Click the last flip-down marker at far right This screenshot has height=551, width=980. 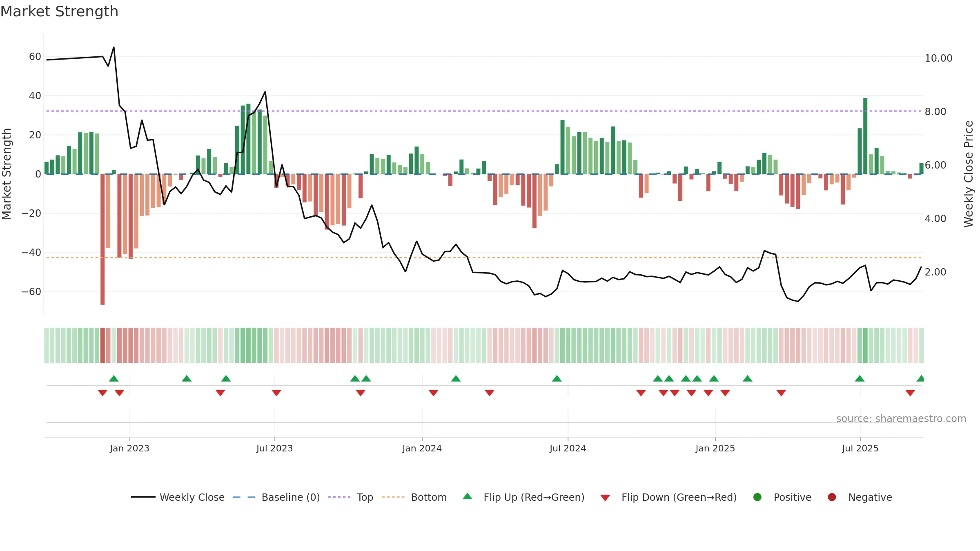[910, 393]
